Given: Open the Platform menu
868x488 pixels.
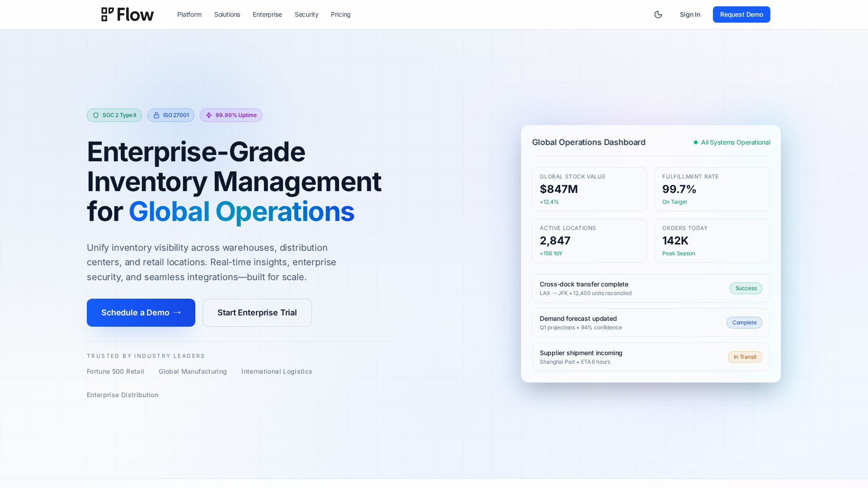Looking at the screenshot, I should 189,14.
